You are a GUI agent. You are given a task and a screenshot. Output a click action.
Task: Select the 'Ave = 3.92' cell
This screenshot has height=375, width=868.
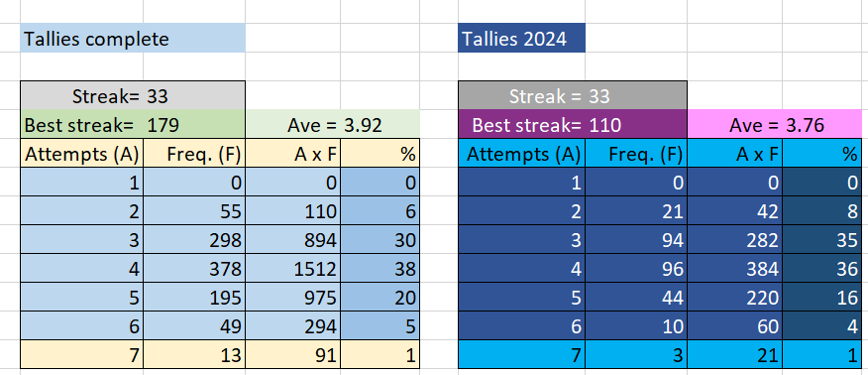[x=332, y=125]
